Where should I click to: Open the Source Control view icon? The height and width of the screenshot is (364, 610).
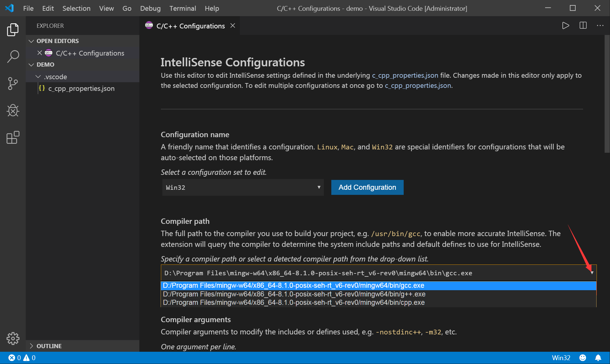pyautogui.click(x=13, y=83)
